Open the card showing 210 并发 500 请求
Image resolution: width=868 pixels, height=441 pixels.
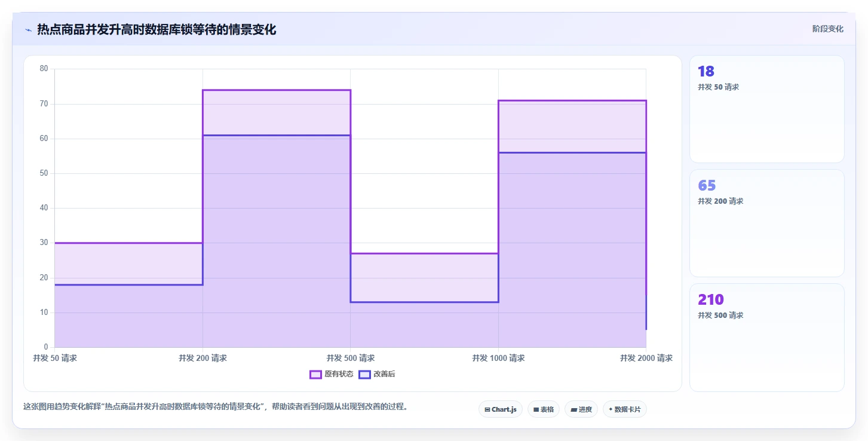click(x=767, y=338)
